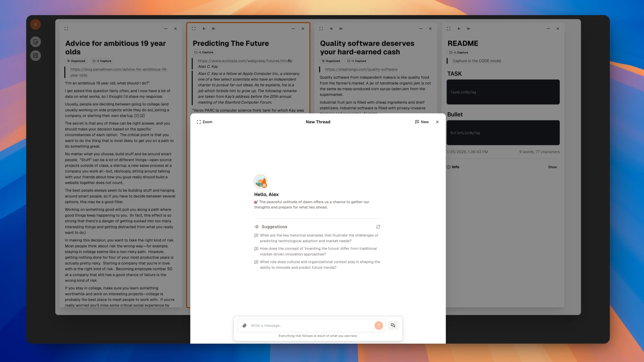
Task: Expand the TaskListByTag block
Action: point(502,92)
